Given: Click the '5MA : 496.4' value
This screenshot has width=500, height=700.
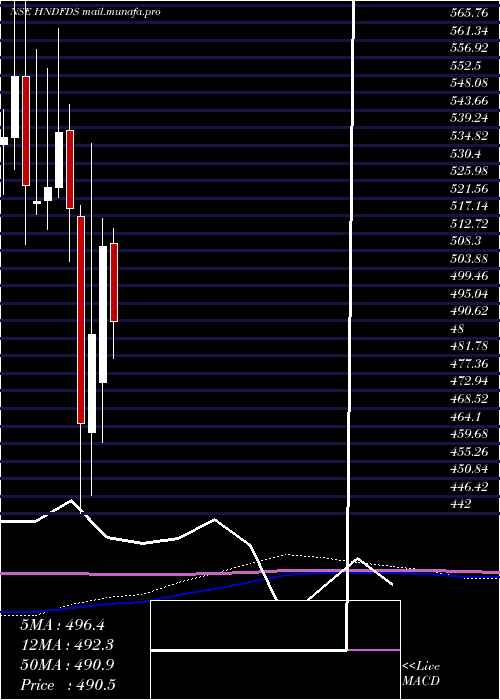Looking at the screenshot, I should coord(62,625).
